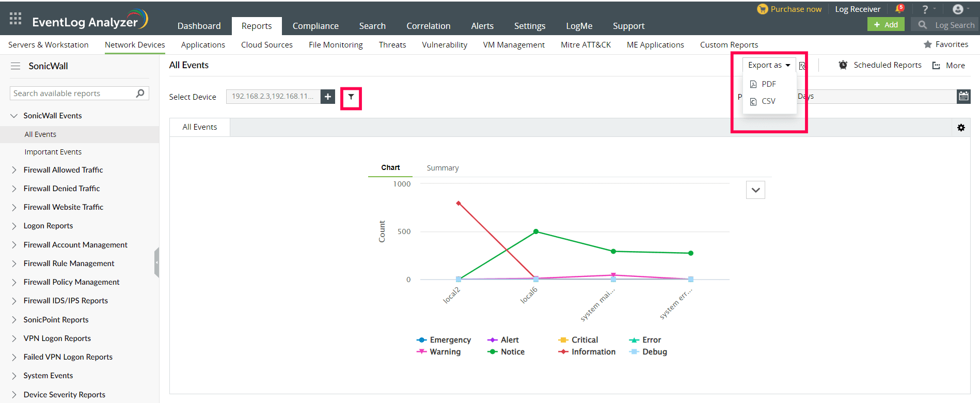Click the Search available reports field

click(x=72, y=94)
